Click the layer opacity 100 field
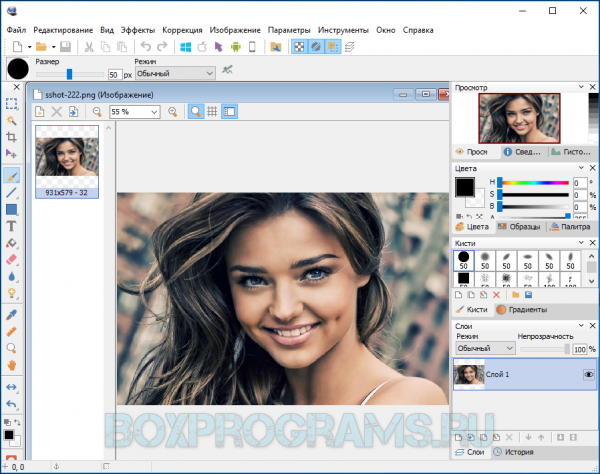 coord(580,349)
